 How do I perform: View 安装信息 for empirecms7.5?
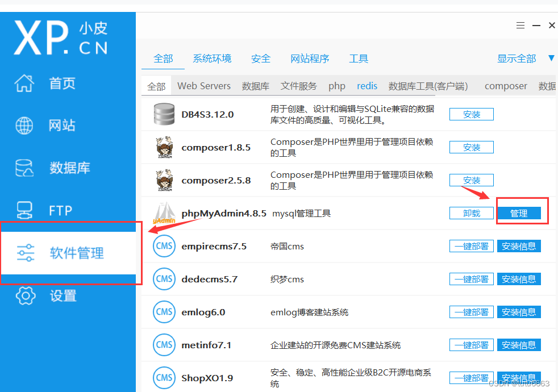point(519,246)
